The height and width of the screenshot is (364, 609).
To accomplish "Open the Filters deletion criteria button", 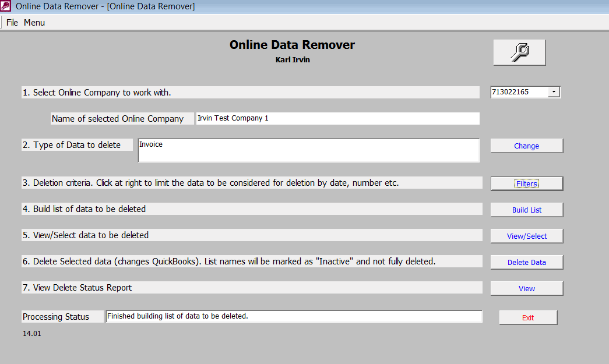I will tap(527, 183).
